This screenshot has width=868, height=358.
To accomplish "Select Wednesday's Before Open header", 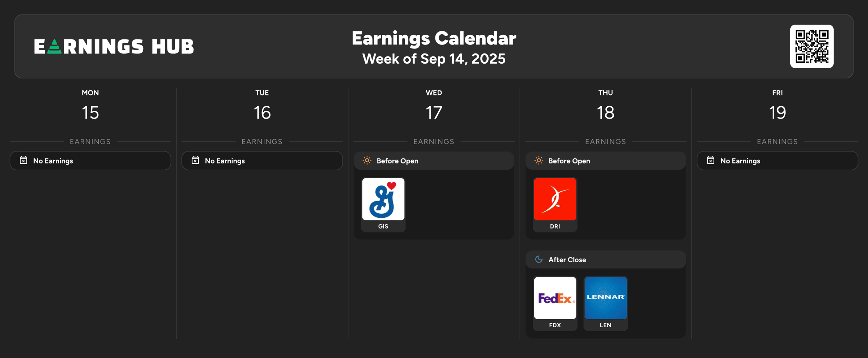I will [434, 161].
